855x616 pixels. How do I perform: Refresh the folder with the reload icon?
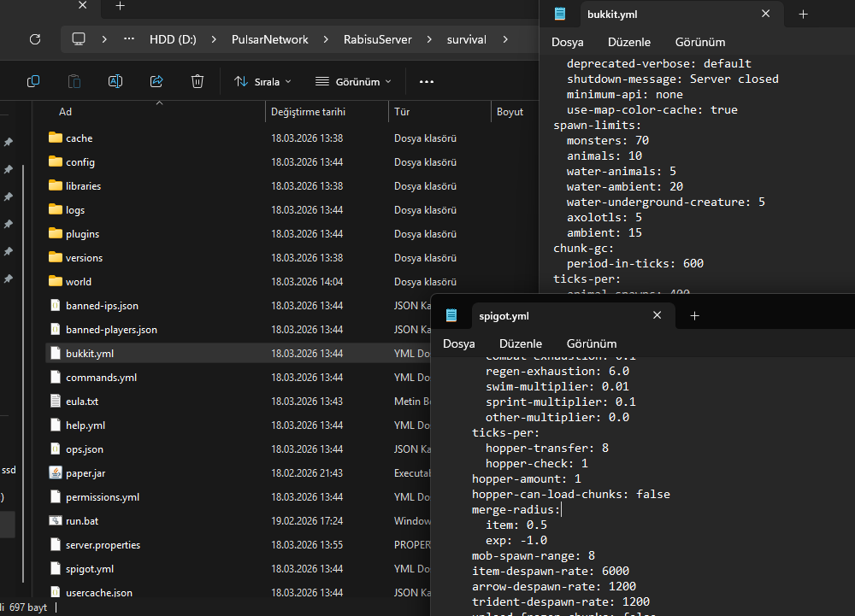click(x=35, y=39)
